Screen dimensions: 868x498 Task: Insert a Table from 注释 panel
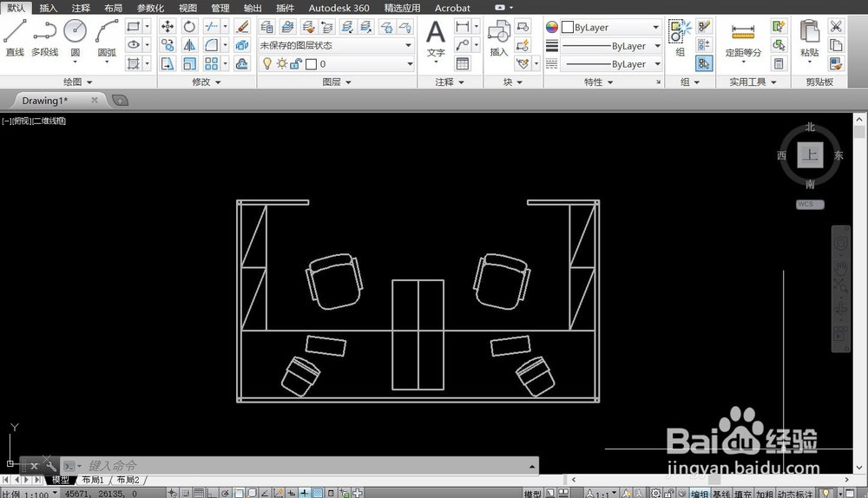(x=463, y=63)
